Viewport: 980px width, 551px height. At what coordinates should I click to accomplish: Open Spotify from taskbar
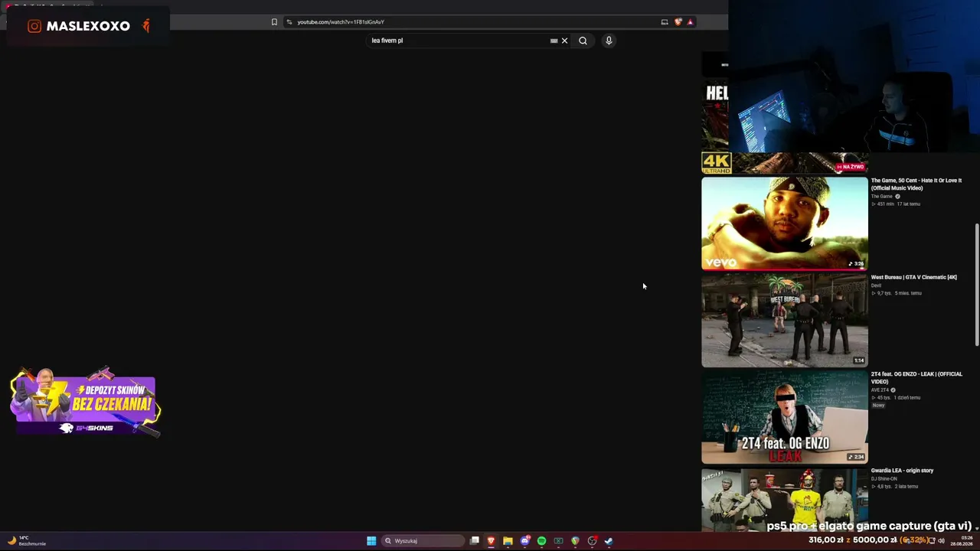(x=541, y=541)
